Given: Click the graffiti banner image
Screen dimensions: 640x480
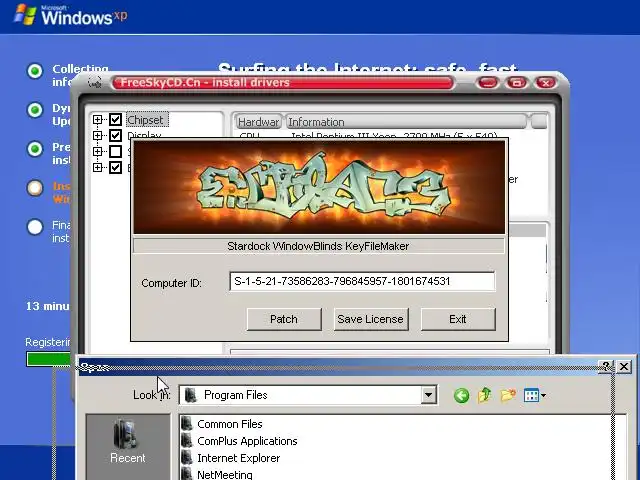Looking at the screenshot, I should pyautogui.click(x=319, y=187).
